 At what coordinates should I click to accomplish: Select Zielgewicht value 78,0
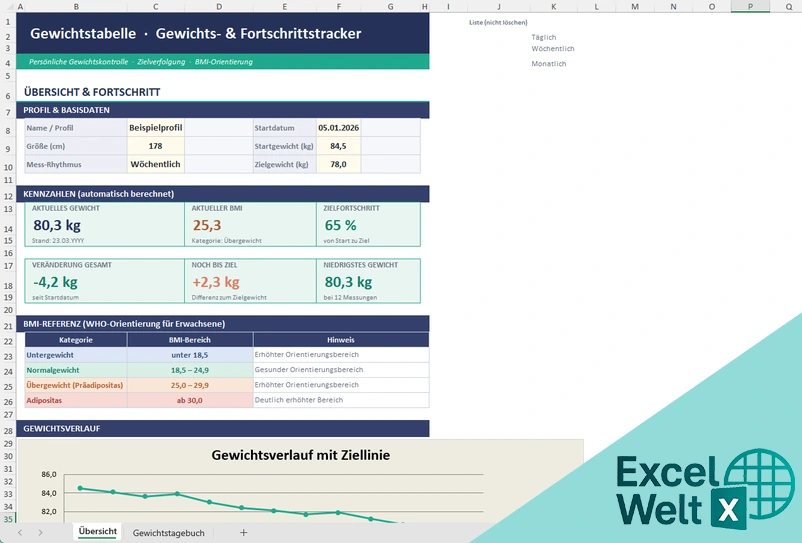[338, 164]
